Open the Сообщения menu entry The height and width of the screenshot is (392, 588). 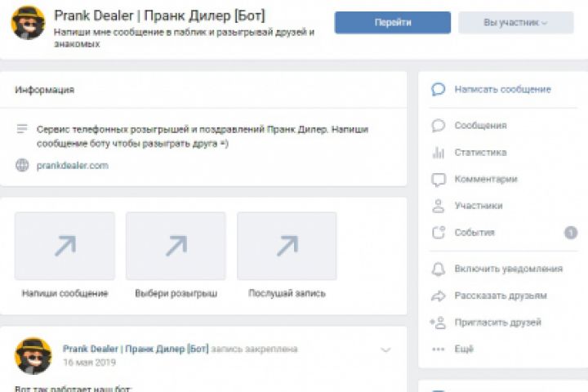(480, 125)
